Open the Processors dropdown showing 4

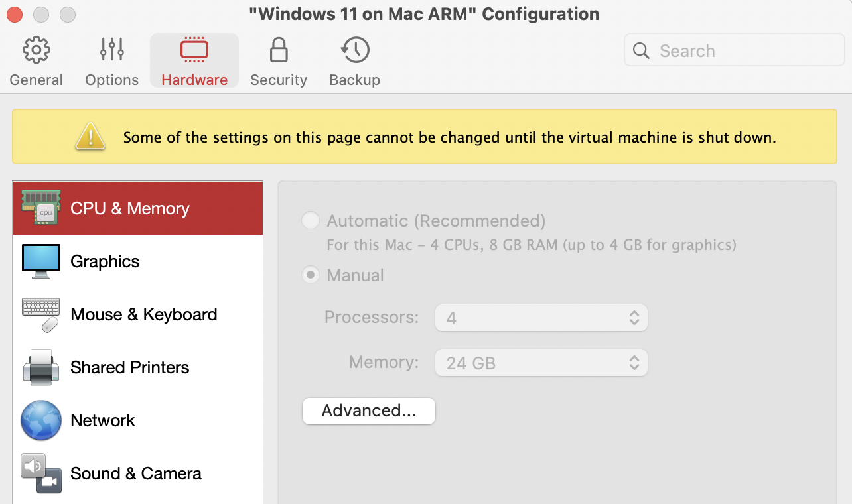pos(541,318)
